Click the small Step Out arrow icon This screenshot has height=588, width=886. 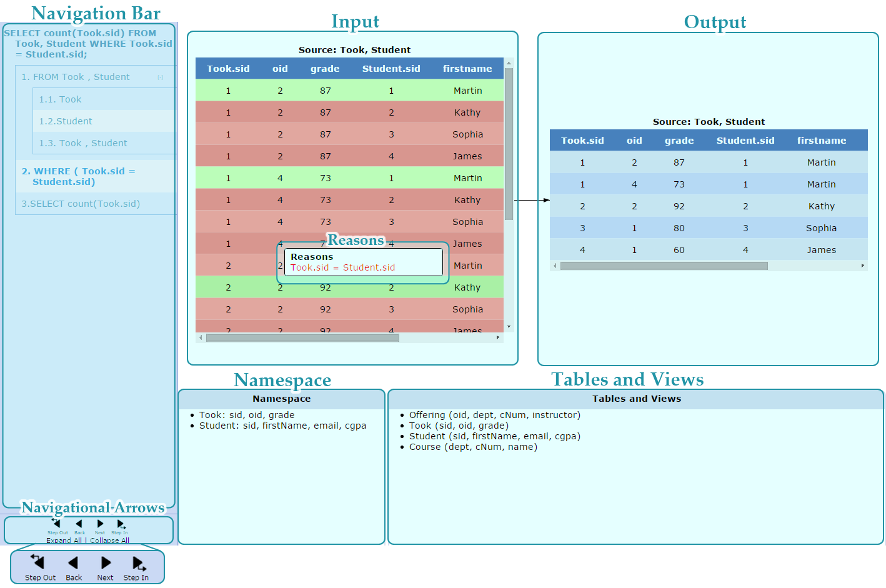[x=56, y=524]
